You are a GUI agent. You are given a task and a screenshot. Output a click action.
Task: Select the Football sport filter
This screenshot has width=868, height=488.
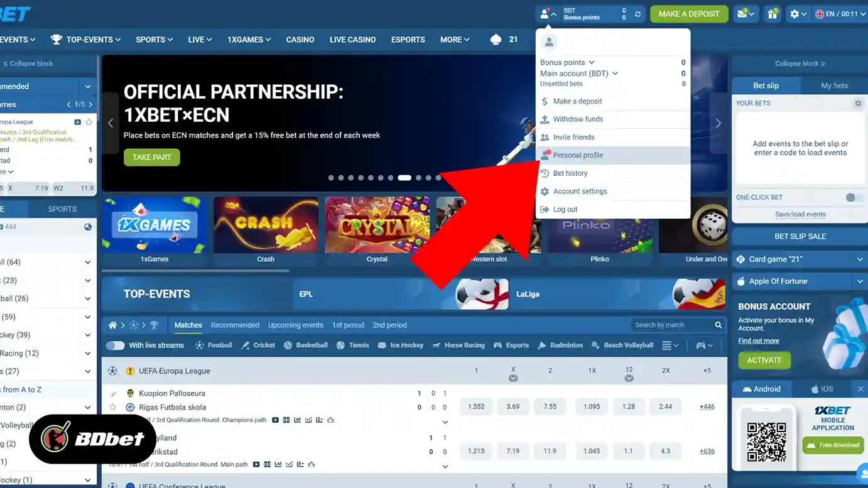[x=214, y=345]
